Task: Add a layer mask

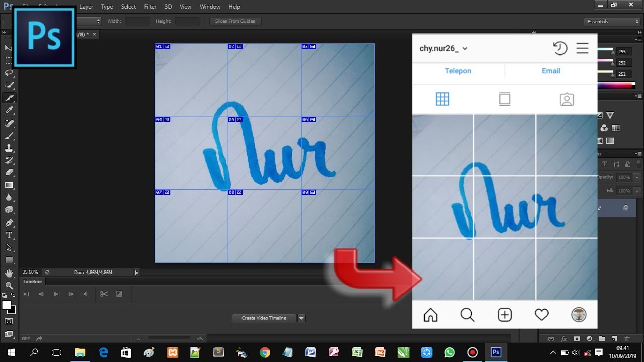Action: point(577,339)
